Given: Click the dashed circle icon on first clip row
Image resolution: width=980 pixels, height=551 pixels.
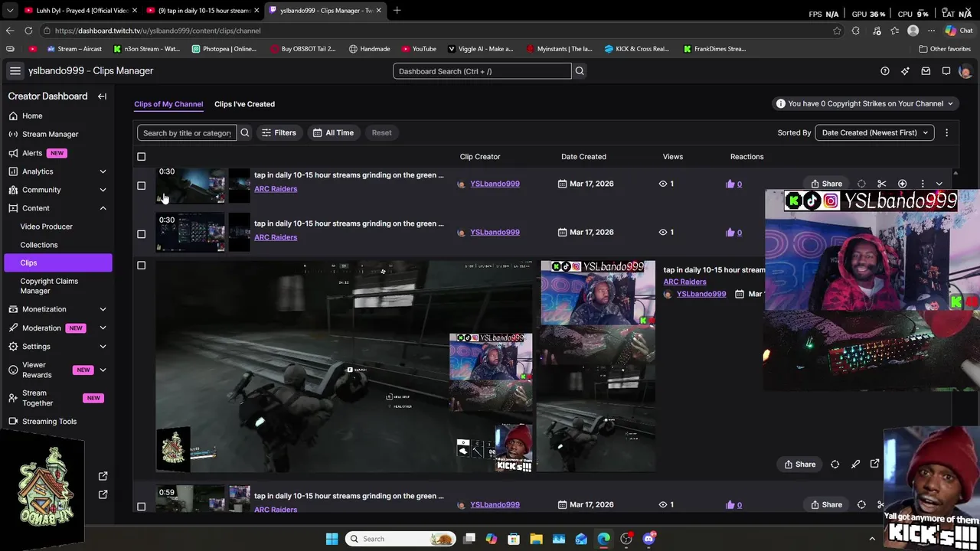Looking at the screenshot, I should [861, 184].
